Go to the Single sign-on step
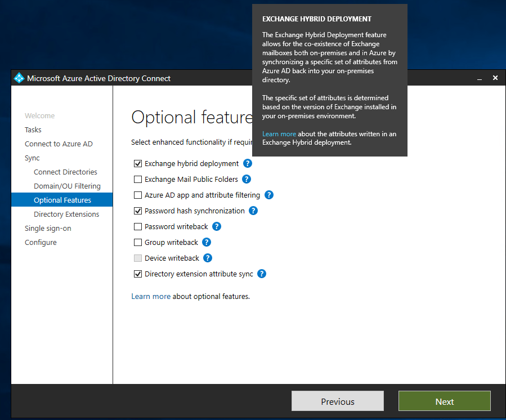The image size is (506, 420). tap(48, 229)
